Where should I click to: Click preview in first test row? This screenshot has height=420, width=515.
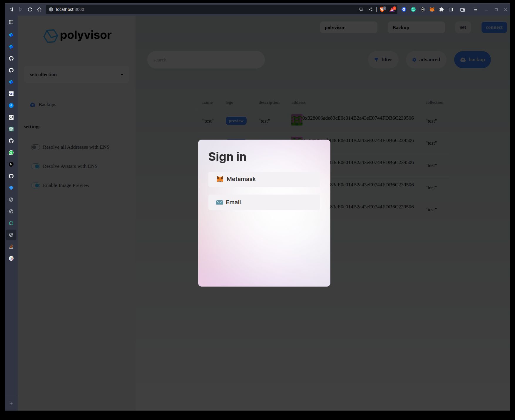coord(236,121)
